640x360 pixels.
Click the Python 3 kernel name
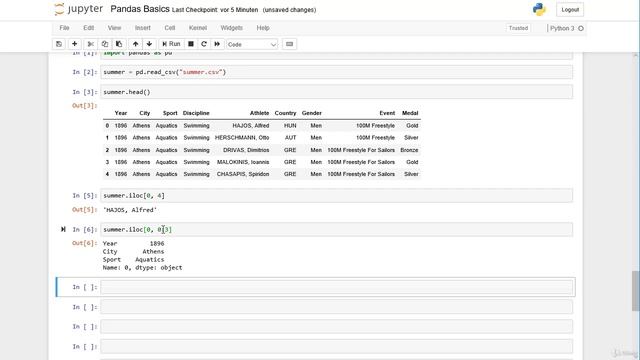click(562, 28)
